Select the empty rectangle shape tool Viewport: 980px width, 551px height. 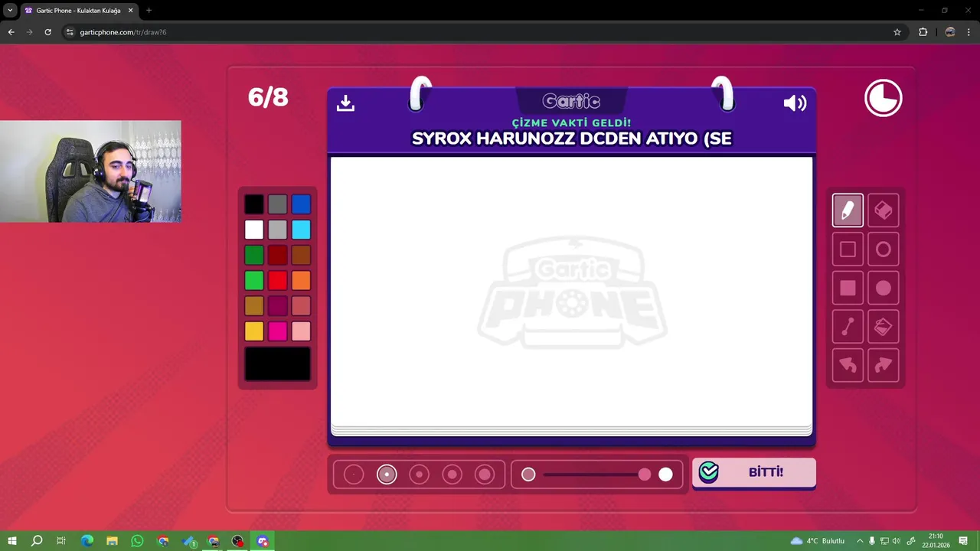[848, 249]
